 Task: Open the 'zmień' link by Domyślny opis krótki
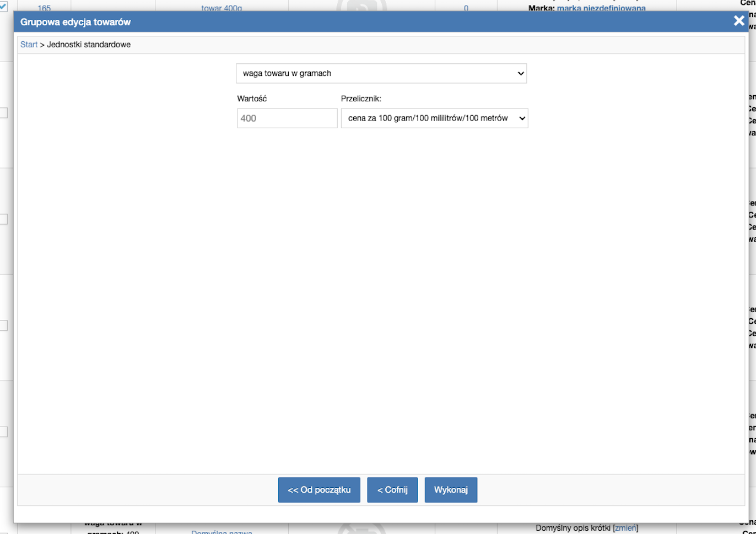pyautogui.click(x=625, y=528)
